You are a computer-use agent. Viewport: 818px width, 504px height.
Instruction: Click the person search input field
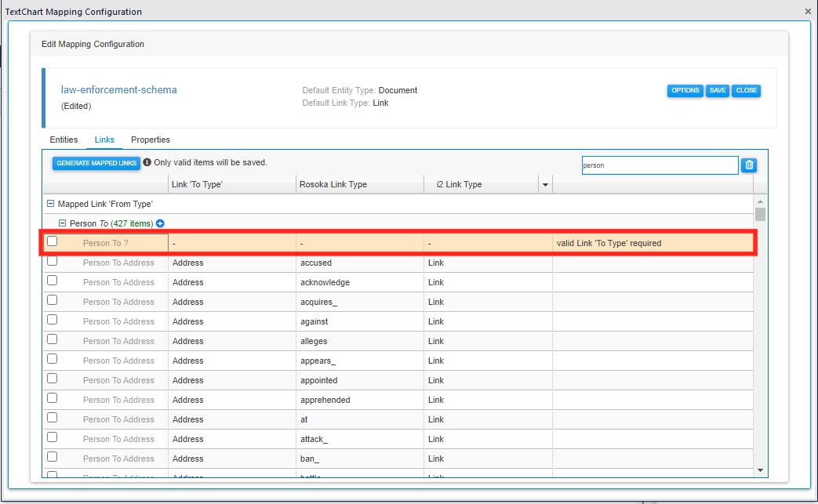click(660, 165)
